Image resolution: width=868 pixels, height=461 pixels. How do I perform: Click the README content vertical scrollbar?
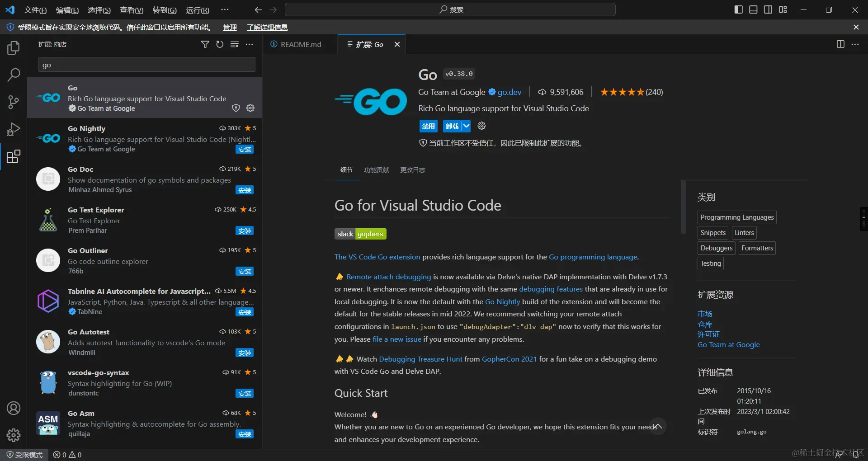tap(683, 207)
